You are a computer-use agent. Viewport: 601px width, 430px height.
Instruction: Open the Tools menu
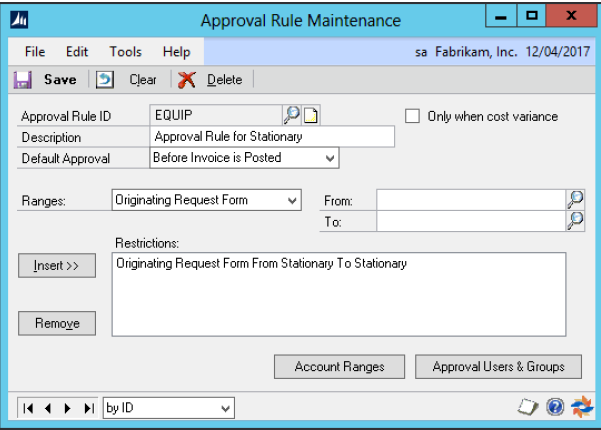click(x=125, y=51)
